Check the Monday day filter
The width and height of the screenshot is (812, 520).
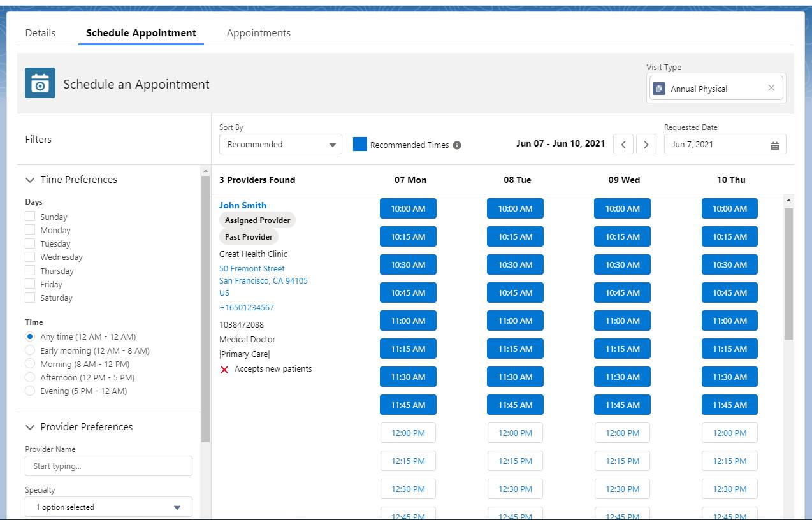click(x=29, y=229)
